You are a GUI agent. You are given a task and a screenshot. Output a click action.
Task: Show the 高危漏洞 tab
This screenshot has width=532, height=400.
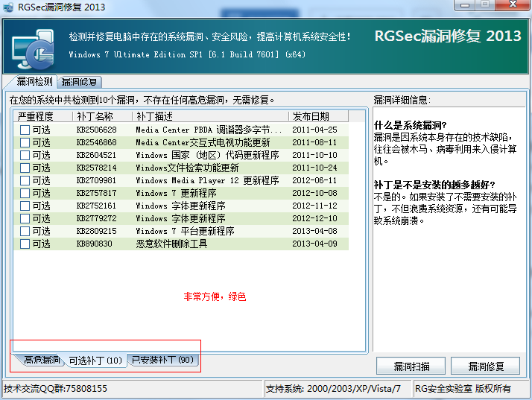coord(42,360)
